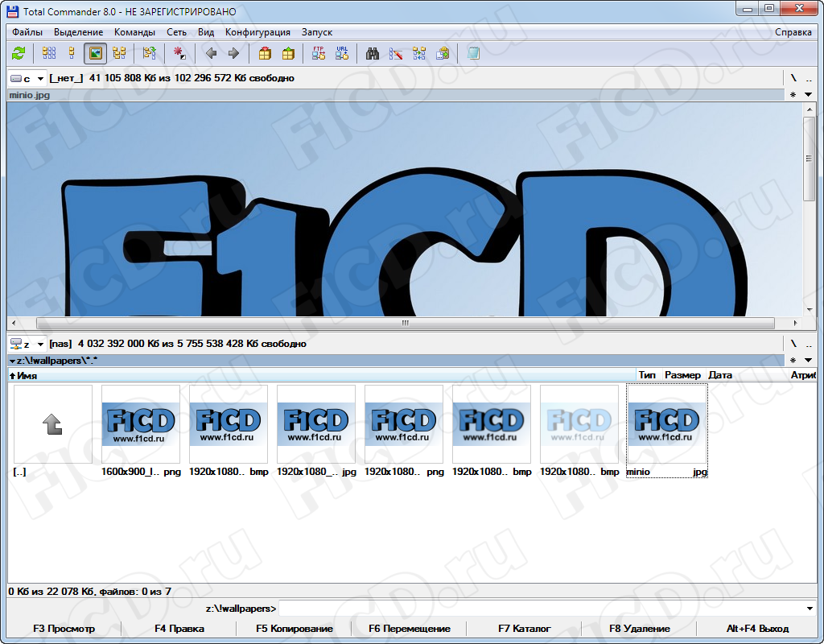
Task: Switch to brief file names view
Action: pos(49,53)
